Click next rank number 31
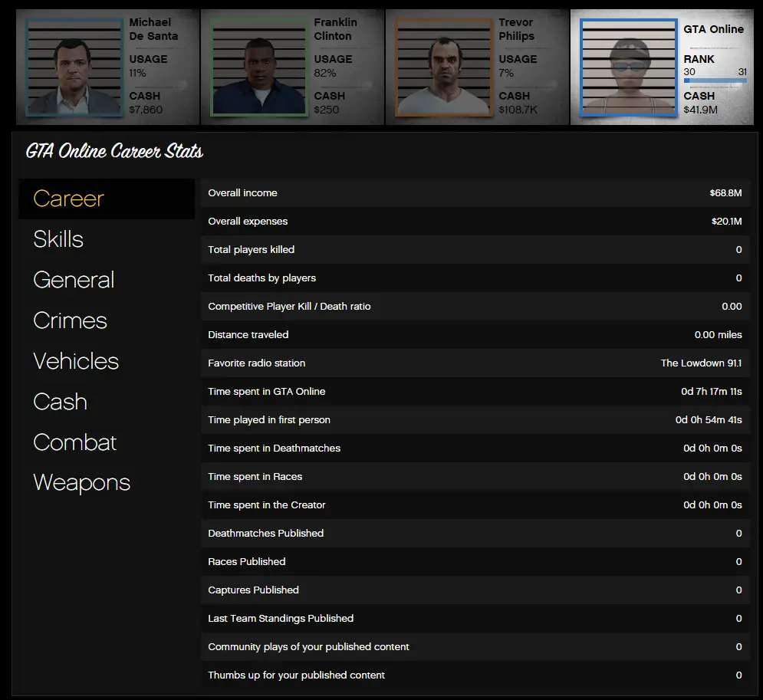 742,72
